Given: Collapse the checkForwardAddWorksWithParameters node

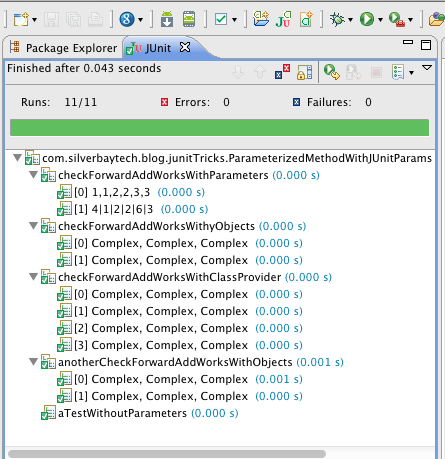Looking at the screenshot, I should click(x=33, y=174).
